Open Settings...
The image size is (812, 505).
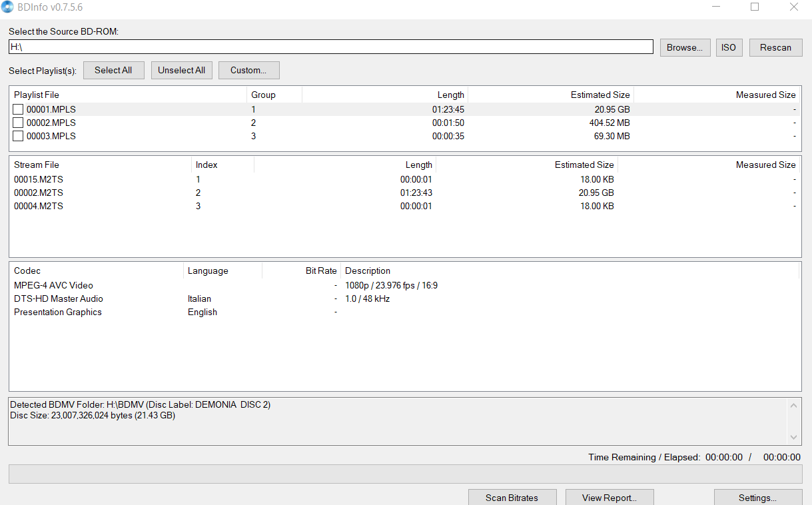click(x=757, y=497)
